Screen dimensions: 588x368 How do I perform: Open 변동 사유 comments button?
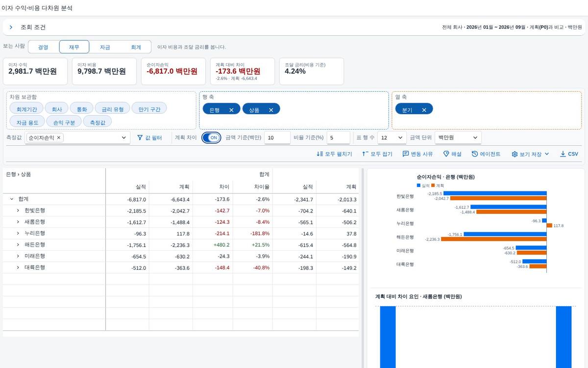(x=417, y=154)
